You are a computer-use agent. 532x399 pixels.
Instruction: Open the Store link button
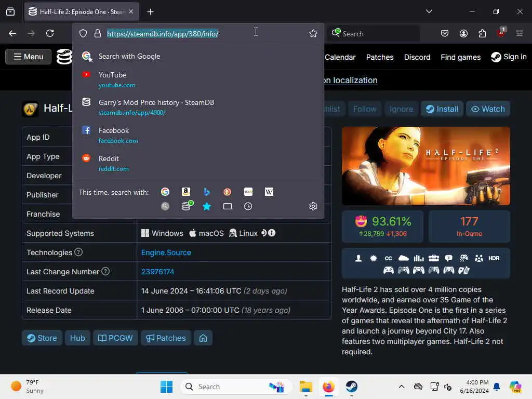point(42,338)
